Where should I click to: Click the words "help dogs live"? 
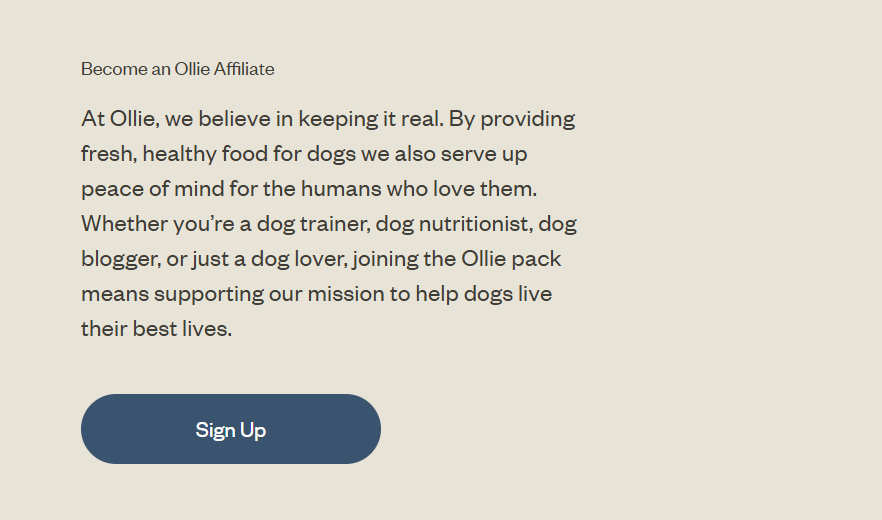pyautogui.click(x=484, y=294)
